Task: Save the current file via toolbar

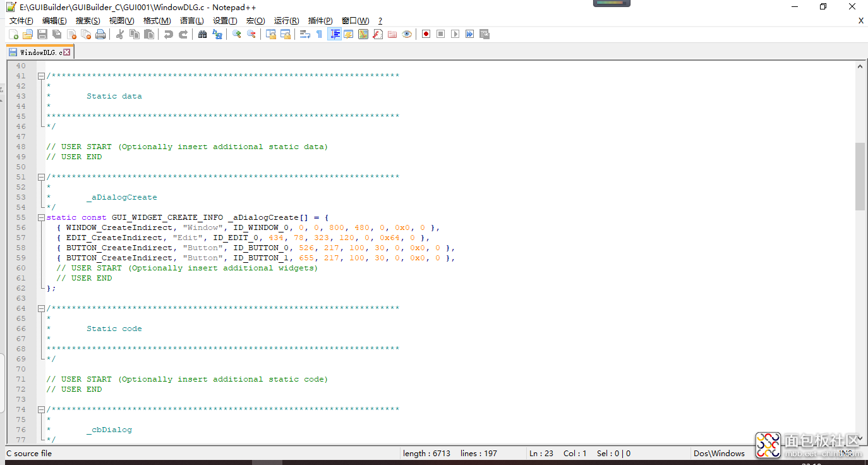Action: point(42,34)
